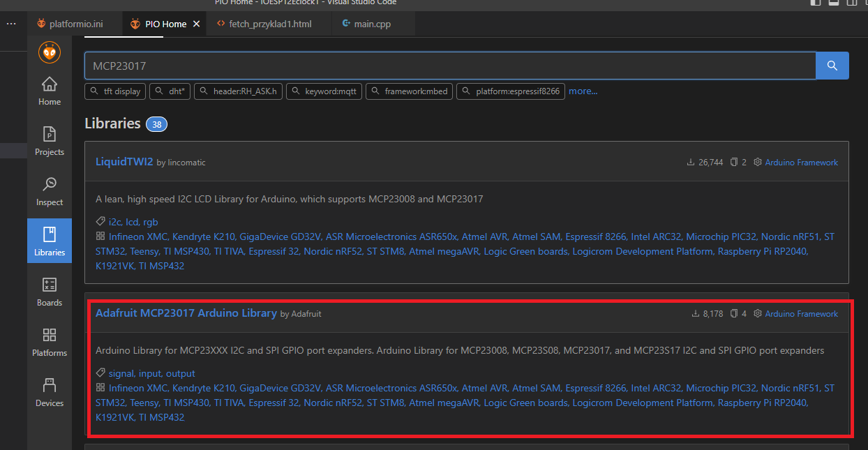Viewport: 868px width, 450px height.
Task: Close the PIO Home tab
Action: click(197, 24)
